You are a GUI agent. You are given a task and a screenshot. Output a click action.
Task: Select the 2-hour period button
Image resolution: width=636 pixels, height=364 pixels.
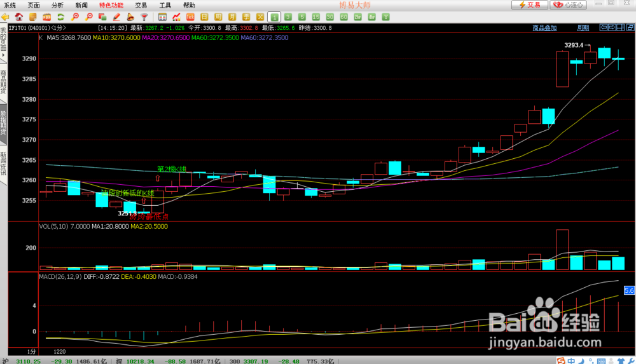tap(357, 17)
